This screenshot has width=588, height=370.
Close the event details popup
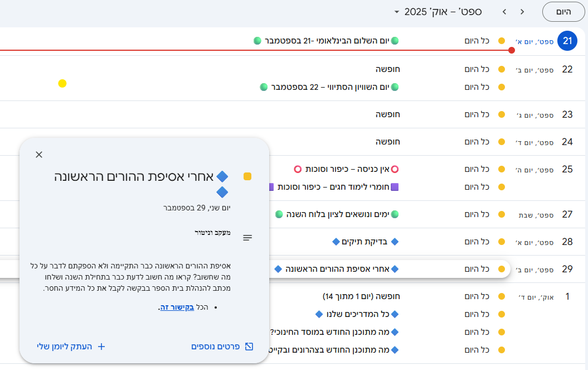[x=39, y=155]
